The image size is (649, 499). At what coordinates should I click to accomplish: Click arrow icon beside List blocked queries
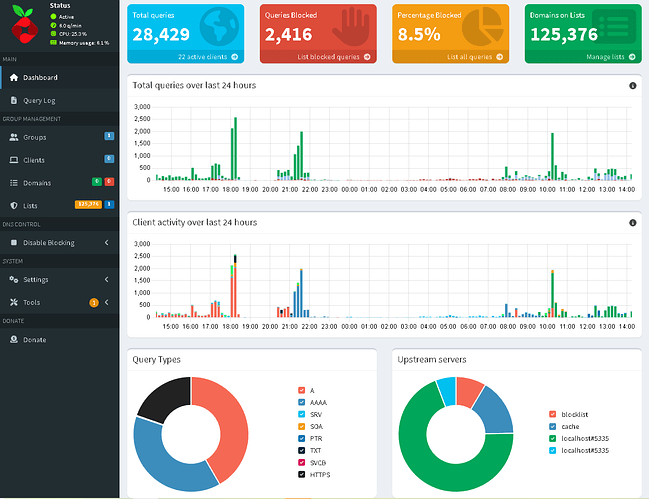[367, 57]
